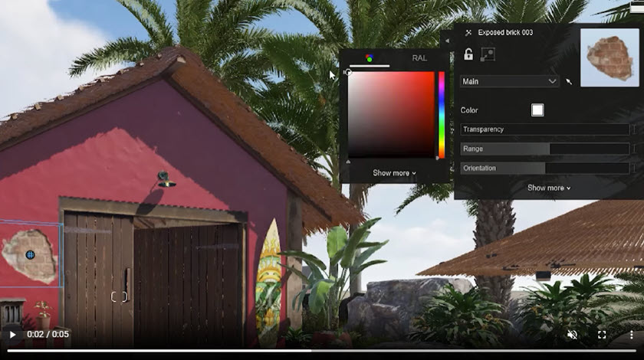Image resolution: width=644 pixels, height=360 pixels.
Task: Play the video
Action: pos(12,335)
